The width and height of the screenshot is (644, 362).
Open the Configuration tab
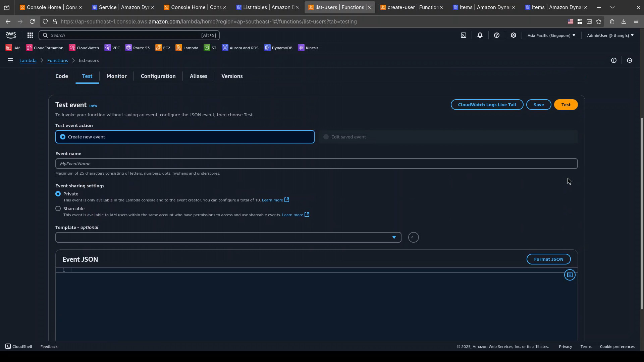coord(158,76)
